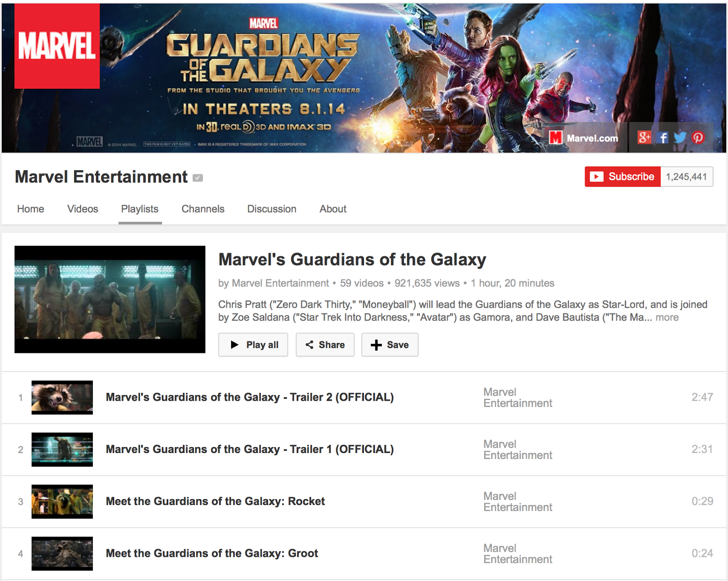The height and width of the screenshot is (581, 728).
Task: Subscribe to the Marvel Entertainment channel
Action: [622, 177]
